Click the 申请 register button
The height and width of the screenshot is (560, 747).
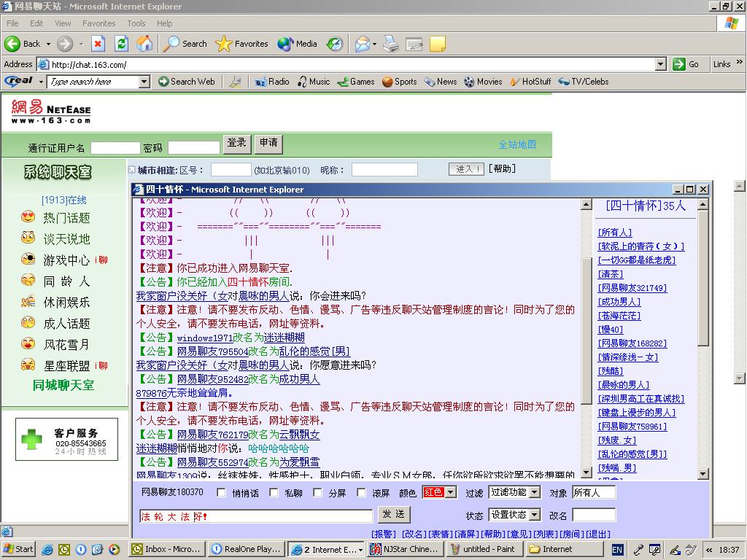coord(268,144)
